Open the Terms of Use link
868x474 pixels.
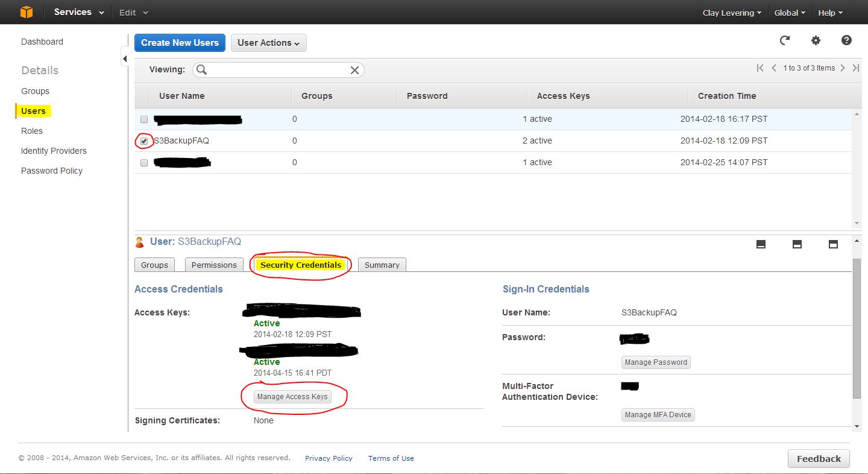(x=391, y=458)
